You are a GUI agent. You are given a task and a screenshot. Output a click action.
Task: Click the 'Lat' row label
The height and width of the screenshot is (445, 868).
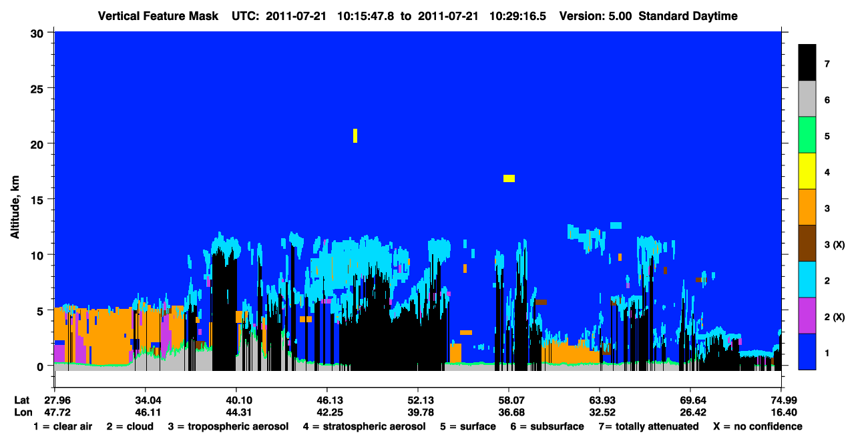point(22,400)
